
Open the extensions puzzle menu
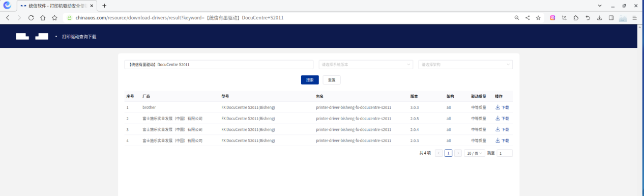click(576, 17)
